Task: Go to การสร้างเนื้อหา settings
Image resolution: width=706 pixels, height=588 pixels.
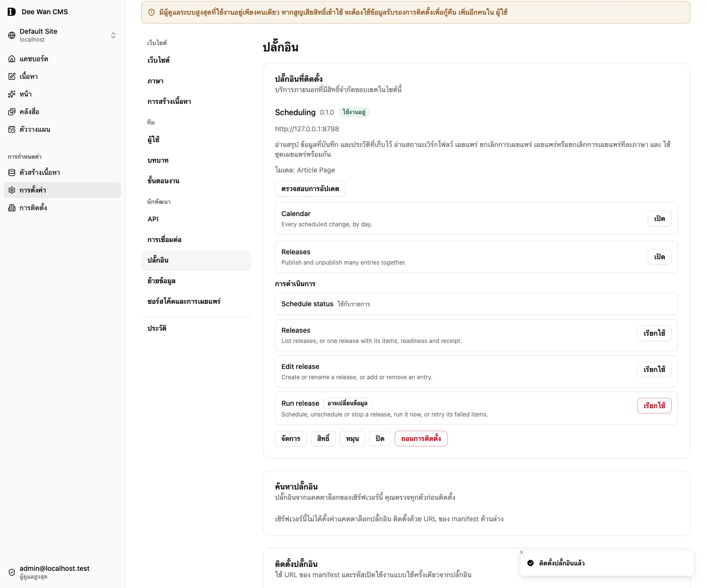Action: [196, 101]
